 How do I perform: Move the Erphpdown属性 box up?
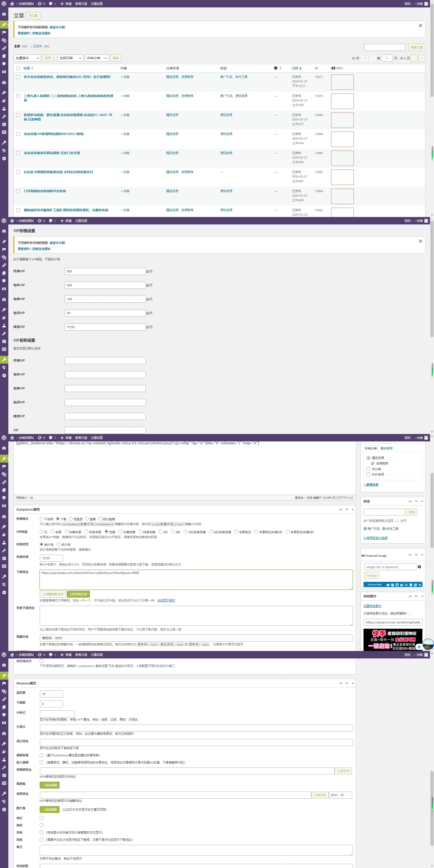point(340,509)
